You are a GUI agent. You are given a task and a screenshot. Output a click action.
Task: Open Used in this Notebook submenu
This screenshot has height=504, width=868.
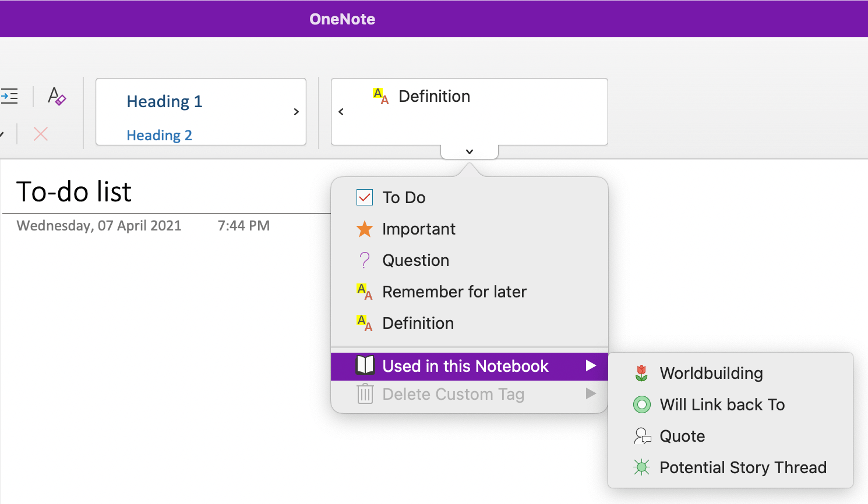(470, 367)
